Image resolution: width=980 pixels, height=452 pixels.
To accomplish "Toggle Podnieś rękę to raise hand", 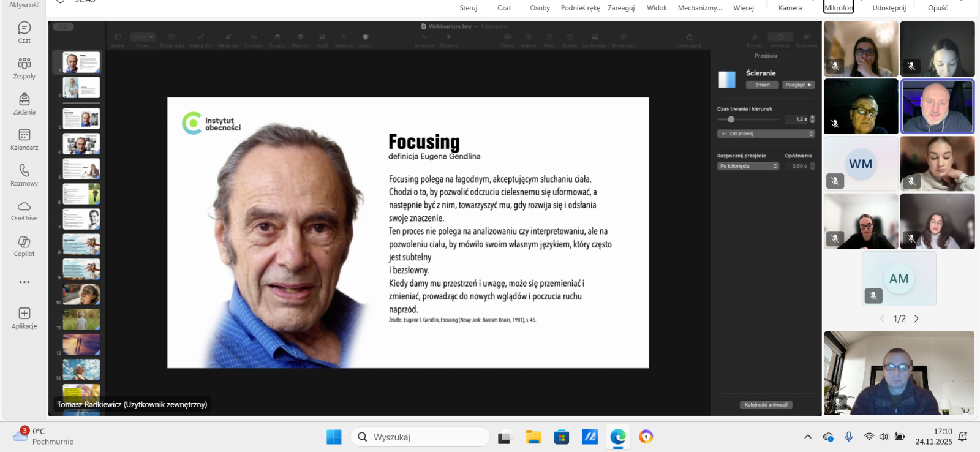I will [x=580, y=7].
